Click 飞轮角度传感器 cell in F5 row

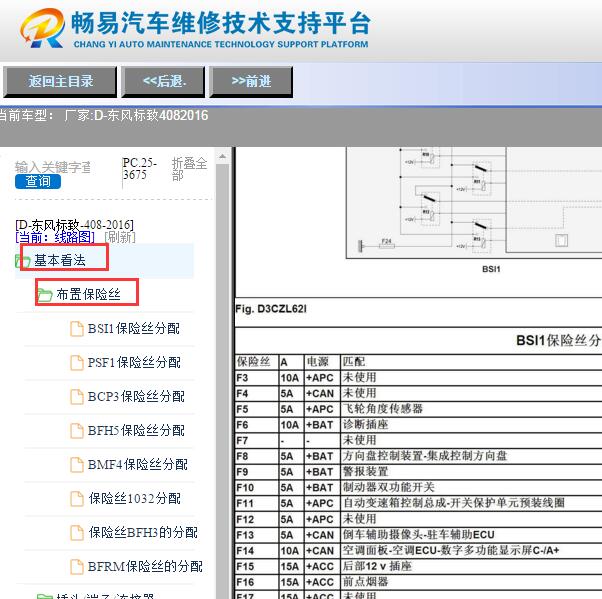pyautogui.click(x=383, y=409)
